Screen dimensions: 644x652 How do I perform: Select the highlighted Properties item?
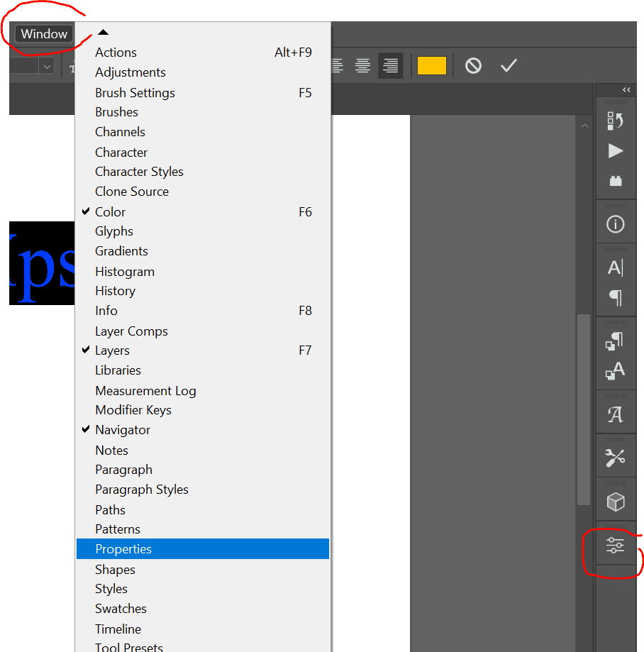point(203,549)
